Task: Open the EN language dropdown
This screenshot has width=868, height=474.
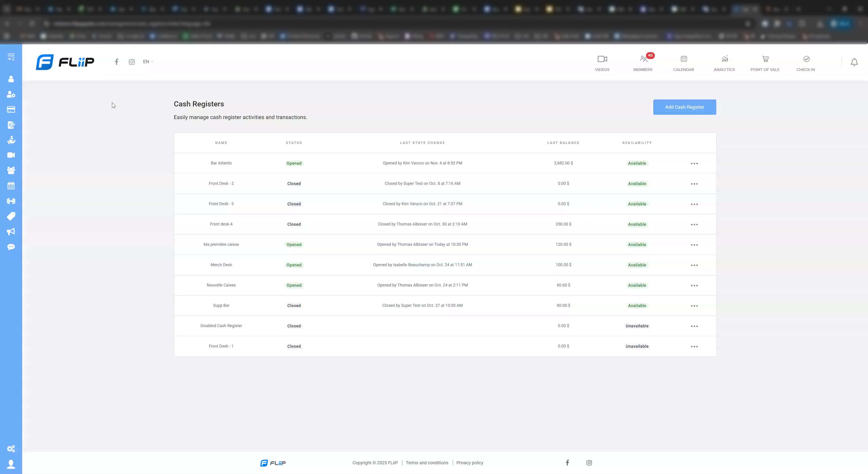Action: [x=148, y=62]
